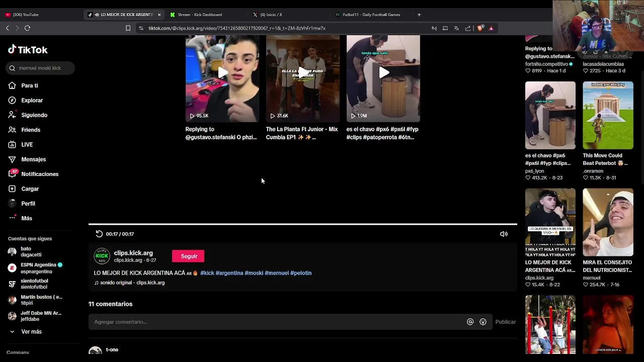Reload the current page
This screenshot has width=644, height=362.
28,28
